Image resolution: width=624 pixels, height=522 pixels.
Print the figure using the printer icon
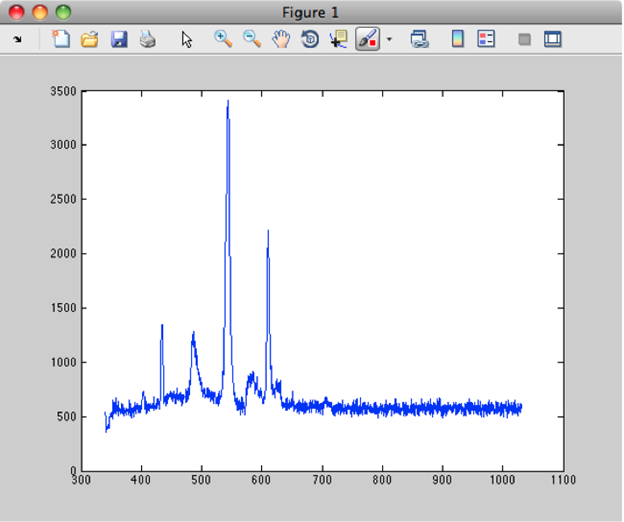pos(148,39)
